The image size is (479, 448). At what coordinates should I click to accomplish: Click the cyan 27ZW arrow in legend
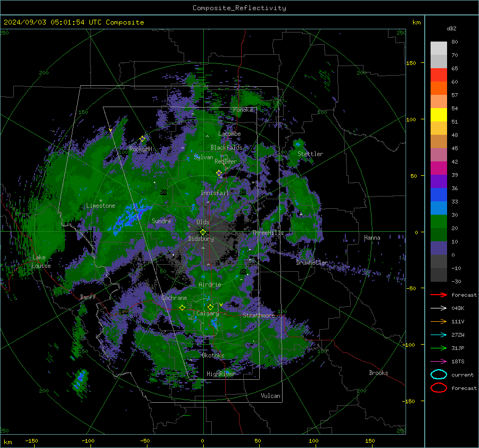point(439,335)
